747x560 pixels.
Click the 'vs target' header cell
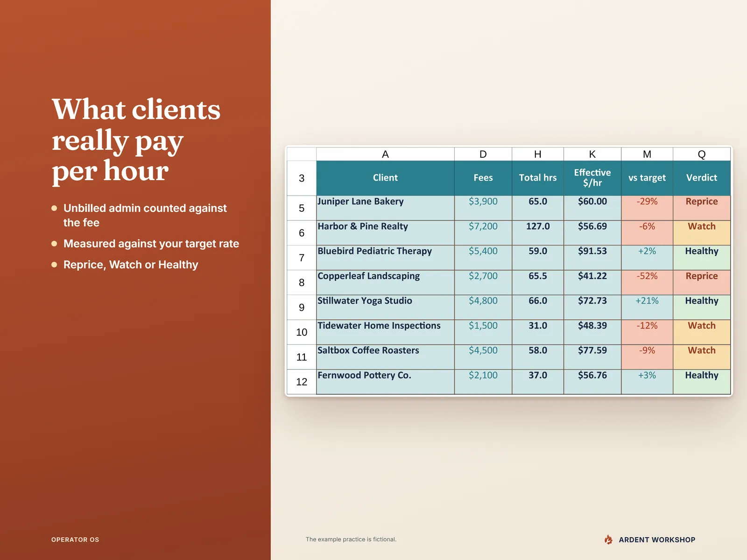pos(647,178)
